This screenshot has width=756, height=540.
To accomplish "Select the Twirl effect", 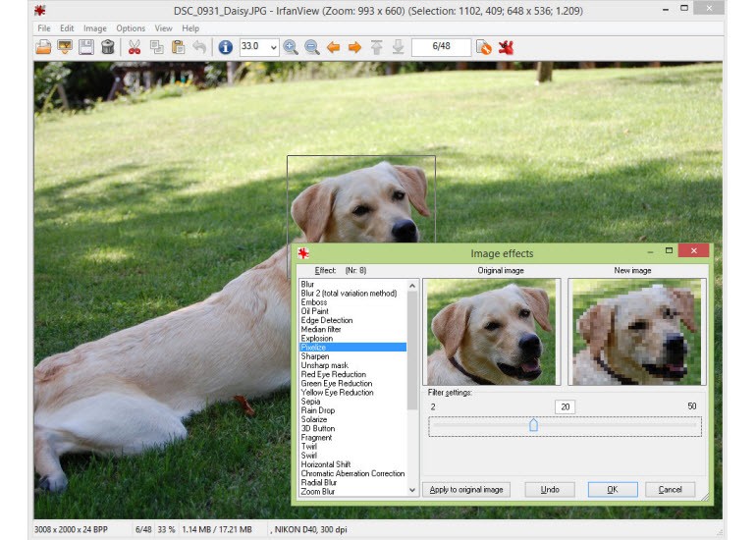I will 309,447.
